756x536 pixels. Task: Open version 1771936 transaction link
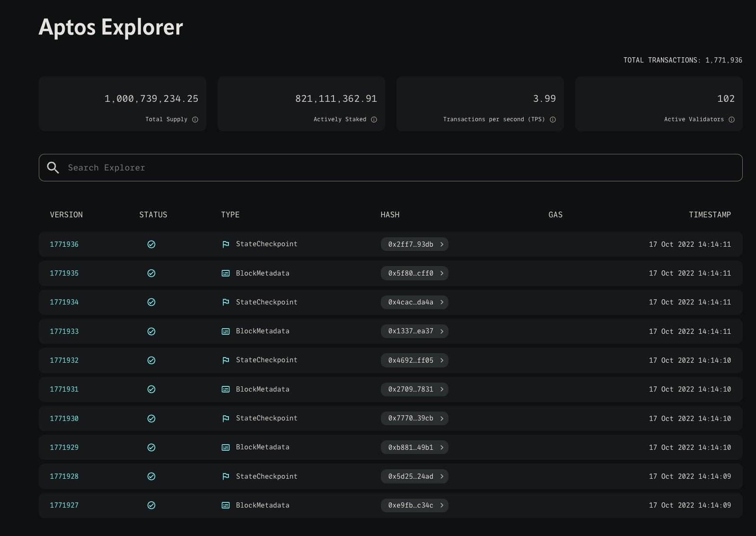(x=64, y=244)
